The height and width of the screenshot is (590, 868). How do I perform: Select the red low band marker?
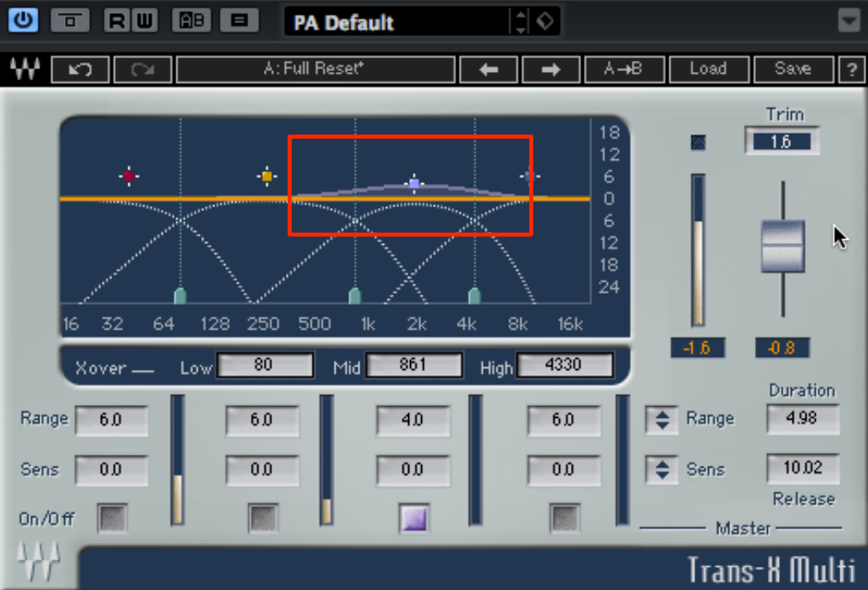[129, 176]
